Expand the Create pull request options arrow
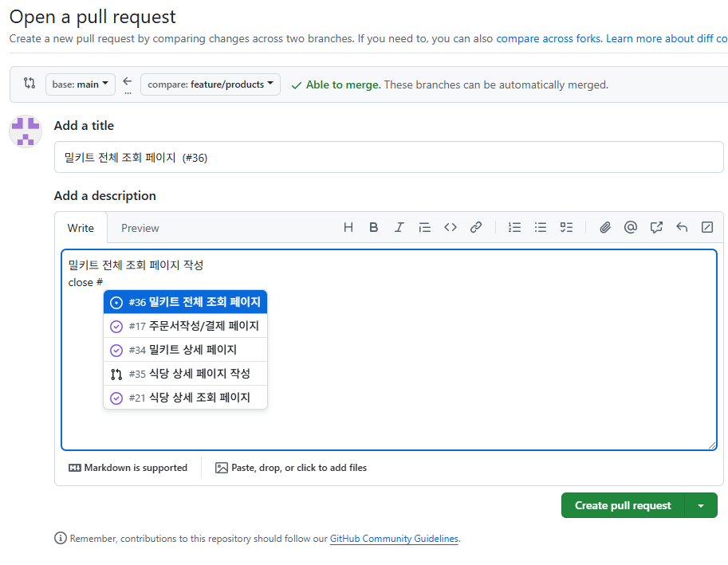The width and height of the screenshot is (728, 565). [701, 505]
